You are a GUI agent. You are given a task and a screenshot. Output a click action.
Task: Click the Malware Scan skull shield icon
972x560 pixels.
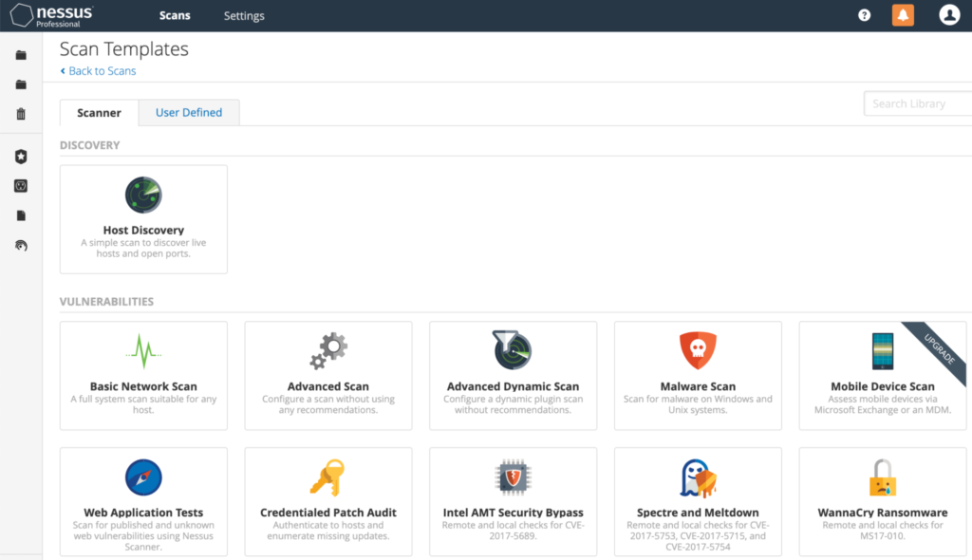point(698,350)
